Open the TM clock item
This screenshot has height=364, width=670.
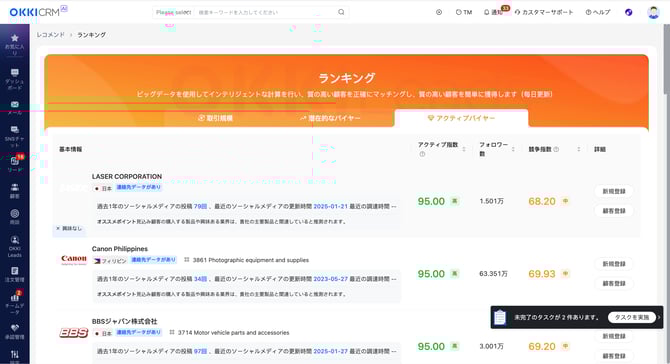coord(464,12)
